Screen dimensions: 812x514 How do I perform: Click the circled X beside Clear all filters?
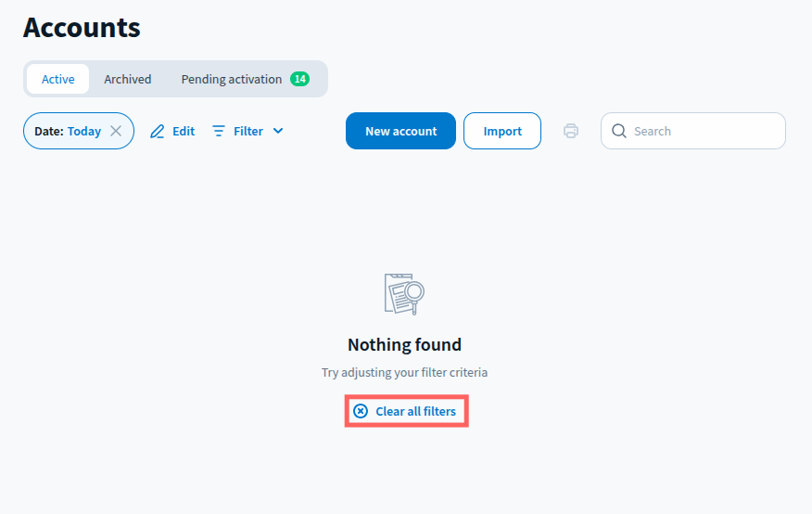tap(361, 411)
